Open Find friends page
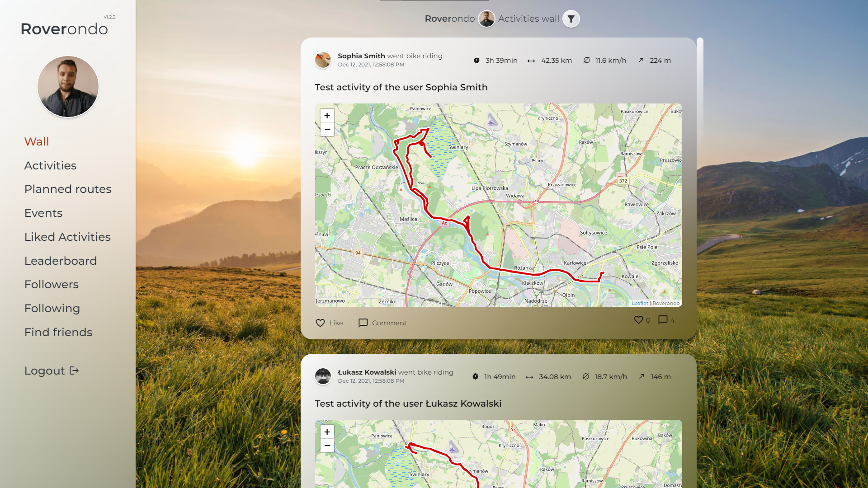 coord(58,333)
